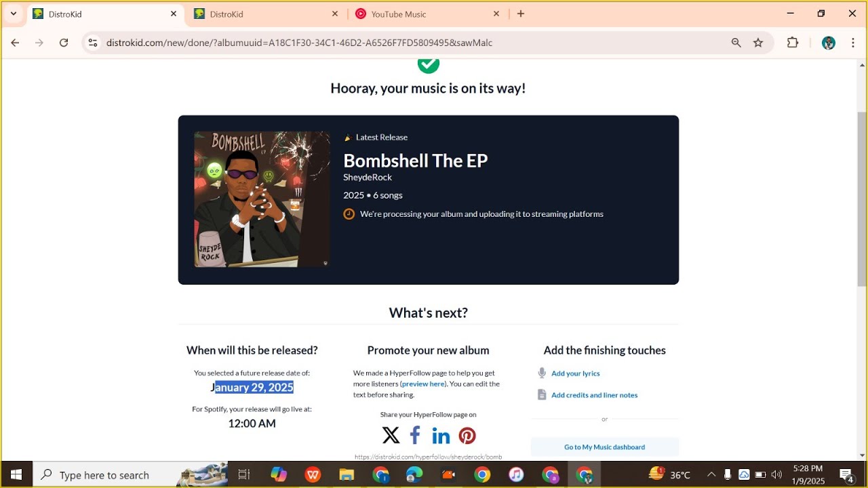This screenshot has width=868, height=488.
Task: Open the Windows Start menu
Action: [16, 474]
